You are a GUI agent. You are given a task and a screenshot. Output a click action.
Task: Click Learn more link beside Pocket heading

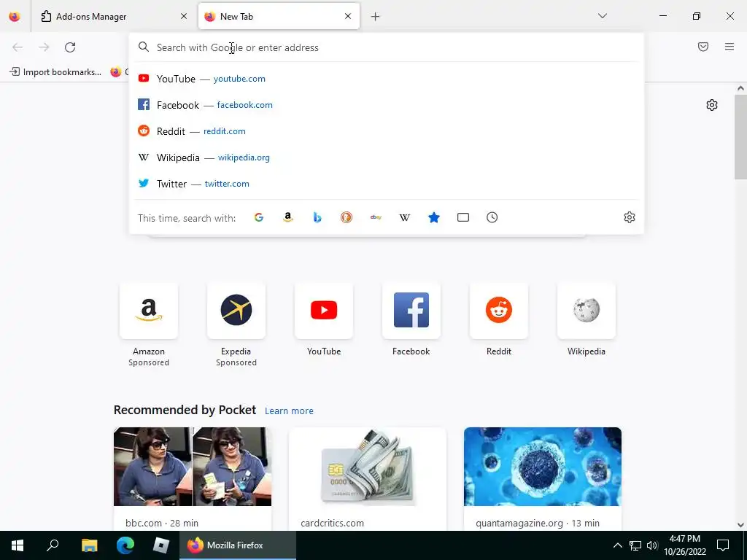(289, 411)
